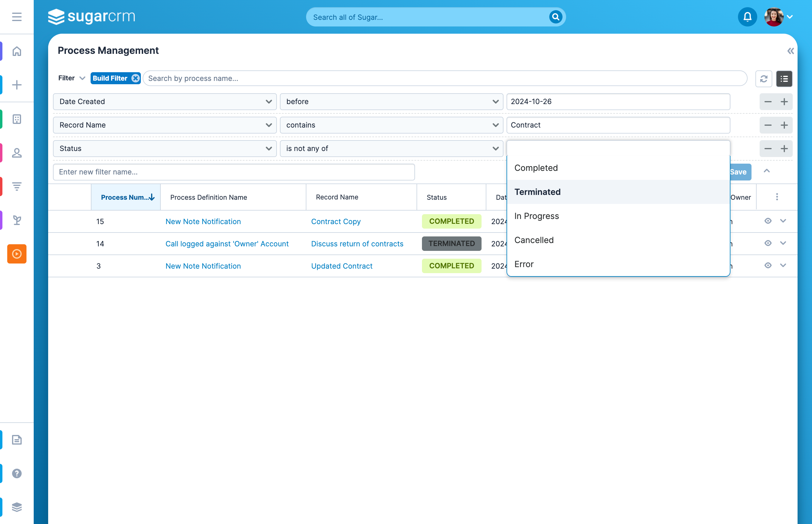Sort by Process Definition Name column
This screenshot has width=812, height=524.
click(x=233, y=197)
